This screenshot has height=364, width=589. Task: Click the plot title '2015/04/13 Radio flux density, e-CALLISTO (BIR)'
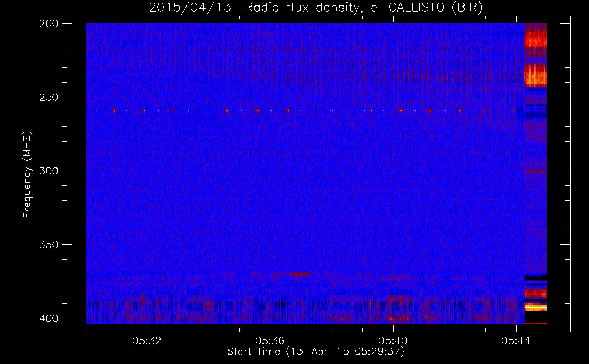coord(316,7)
